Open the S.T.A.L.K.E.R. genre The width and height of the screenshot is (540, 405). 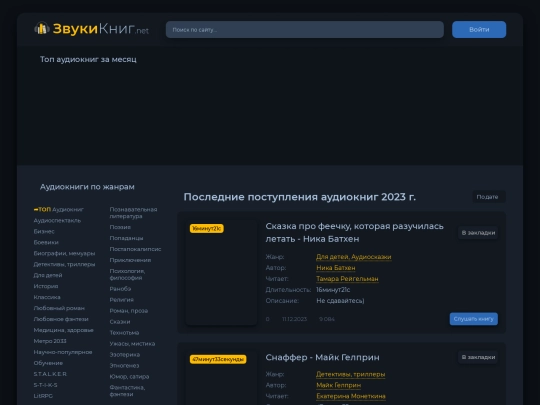coord(50,374)
